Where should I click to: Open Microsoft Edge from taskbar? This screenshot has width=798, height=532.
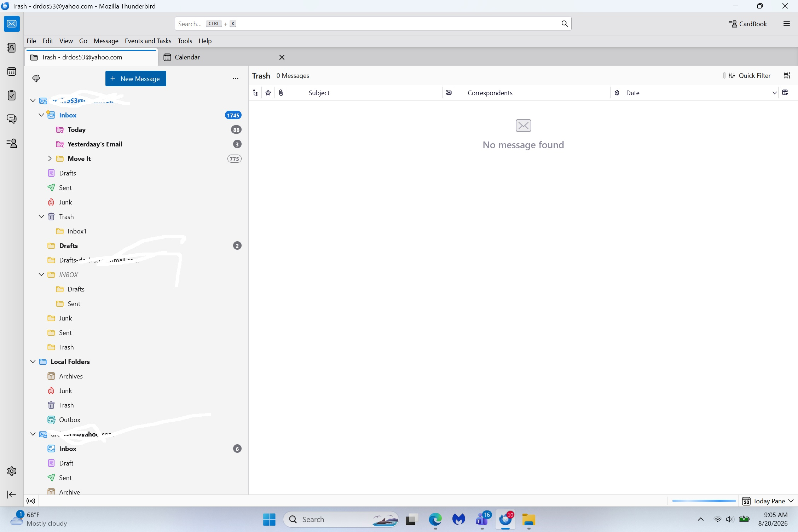tap(435, 519)
